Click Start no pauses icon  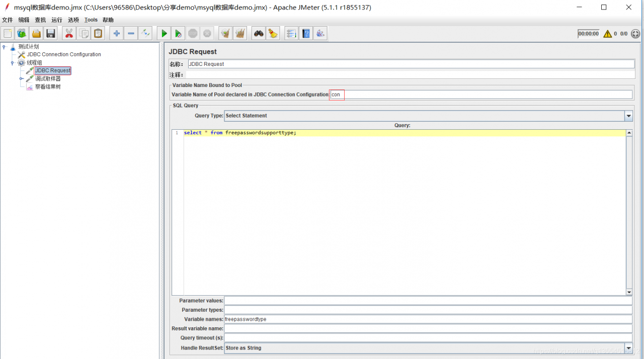178,34
